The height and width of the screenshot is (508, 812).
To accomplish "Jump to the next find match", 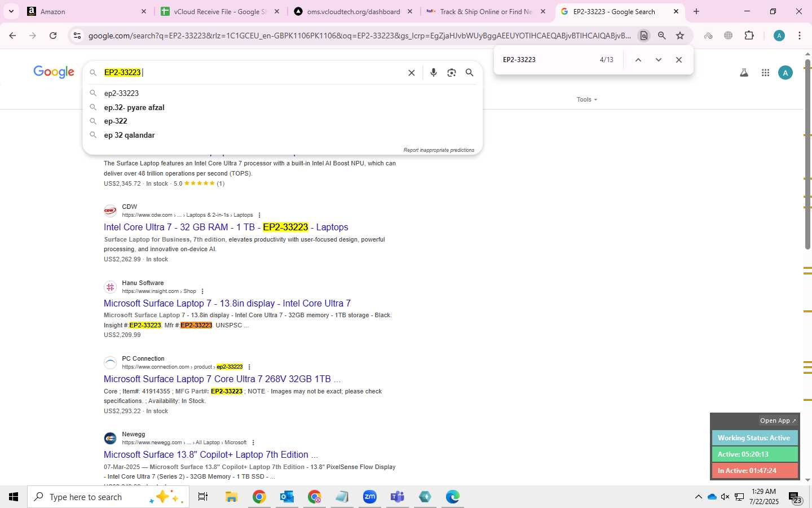I will [x=658, y=60].
